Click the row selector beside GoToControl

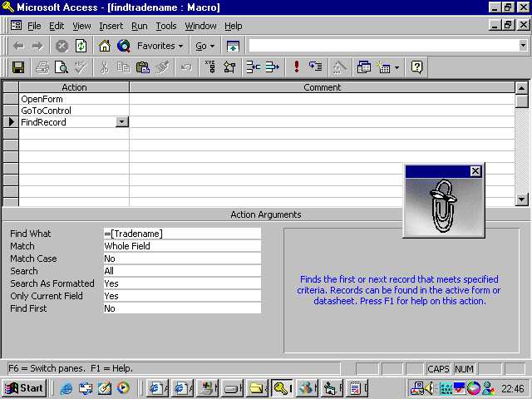point(11,111)
